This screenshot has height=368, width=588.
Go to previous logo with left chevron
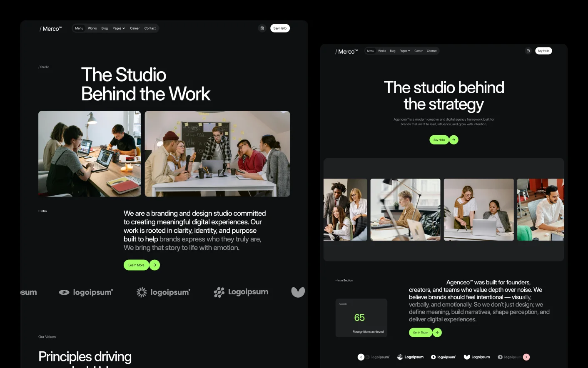coord(361,357)
